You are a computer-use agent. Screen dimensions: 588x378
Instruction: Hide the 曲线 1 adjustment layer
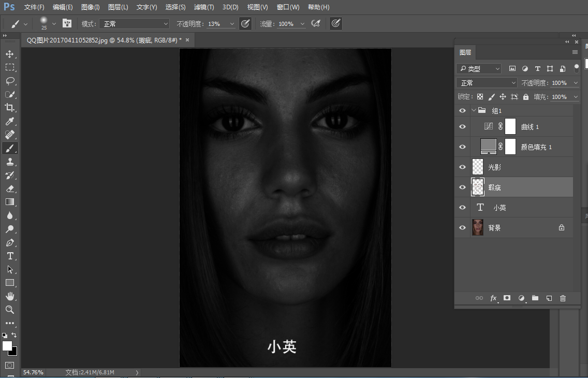coord(463,127)
